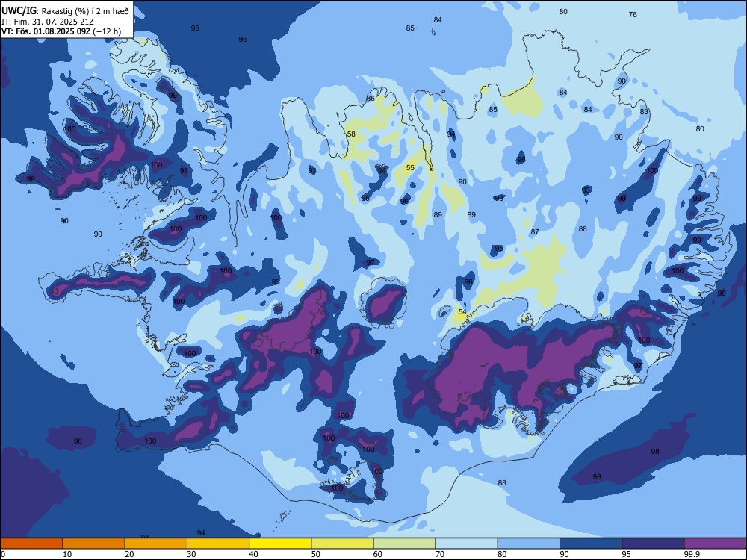
Task: Click the purple legend swatch above 99.9
Action: click(715, 544)
